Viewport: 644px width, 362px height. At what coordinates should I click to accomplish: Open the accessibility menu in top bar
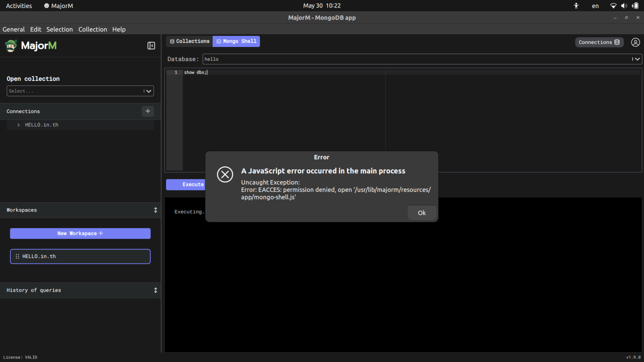click(x=576, y=6)
